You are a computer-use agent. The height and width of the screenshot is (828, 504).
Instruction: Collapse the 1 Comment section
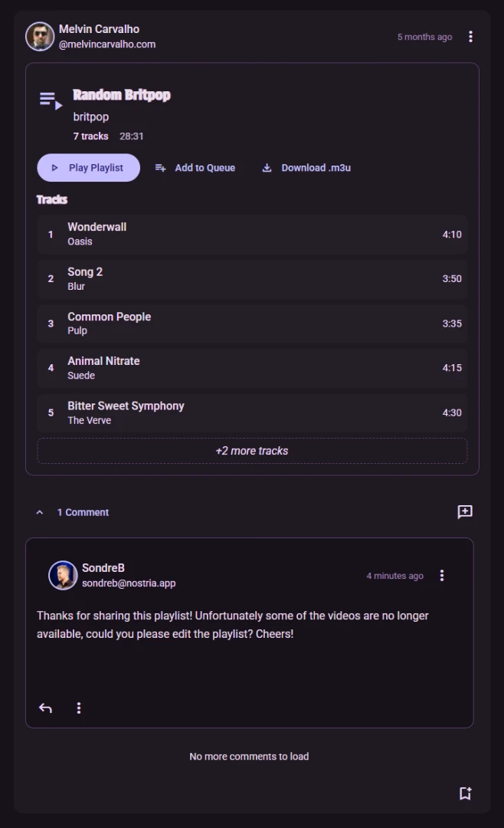(40, 512)
